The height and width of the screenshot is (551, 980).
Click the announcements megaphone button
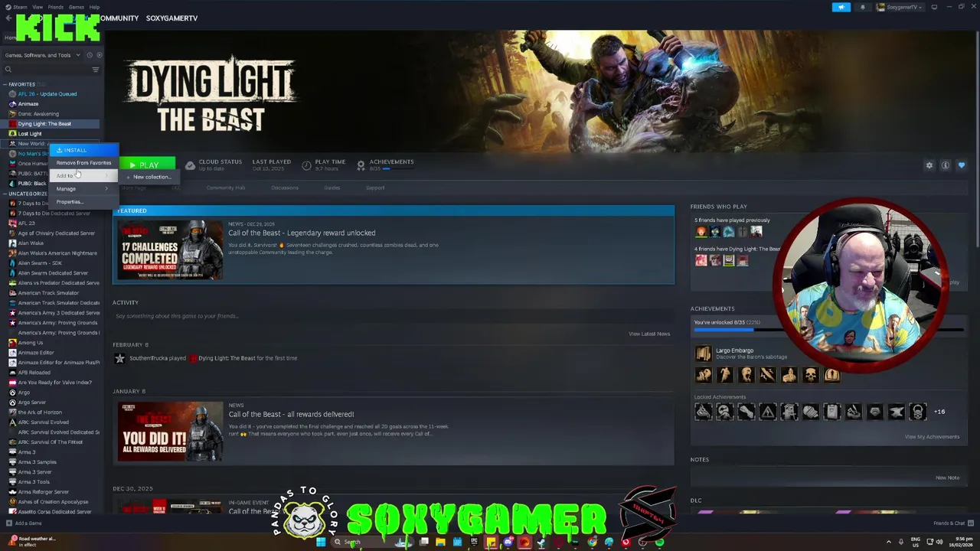tap(841, 7)
